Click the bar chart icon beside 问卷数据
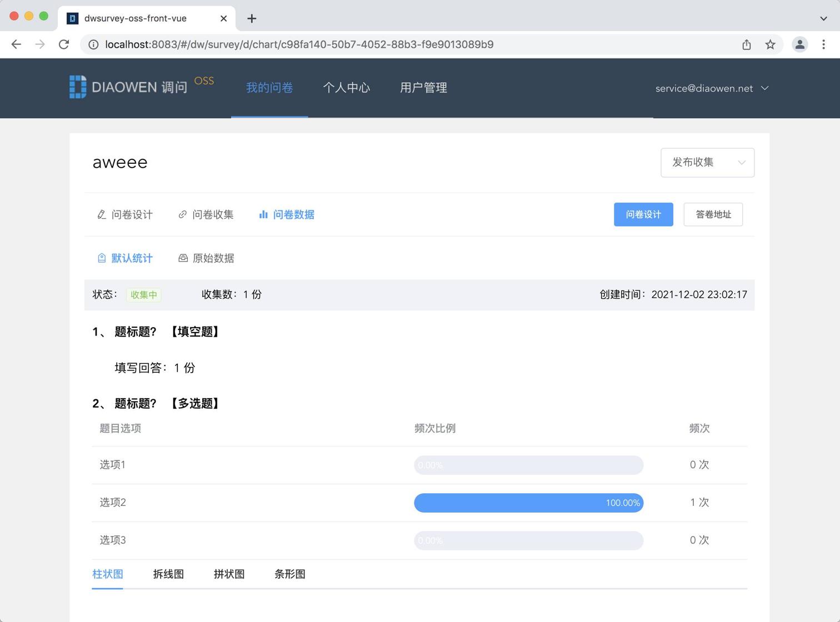 coord(263,214)
